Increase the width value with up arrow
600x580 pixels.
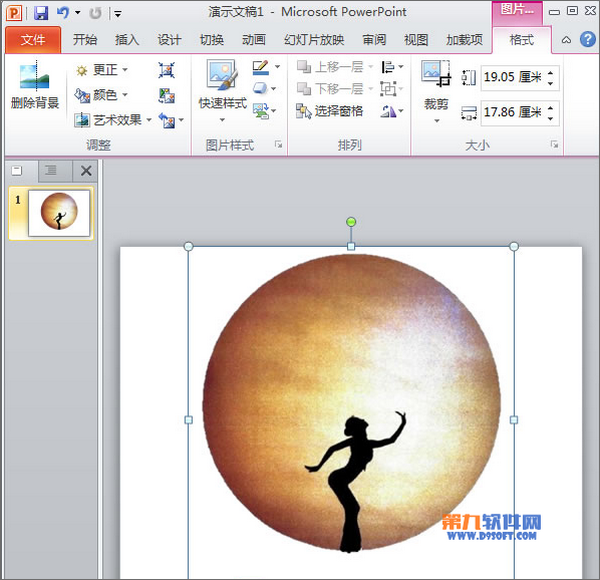click(550, 108)
